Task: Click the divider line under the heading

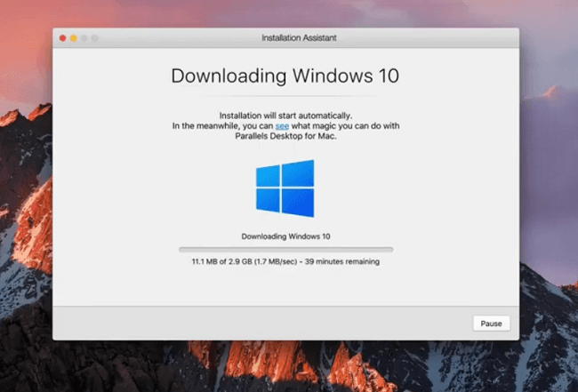Action: point(285,96)
